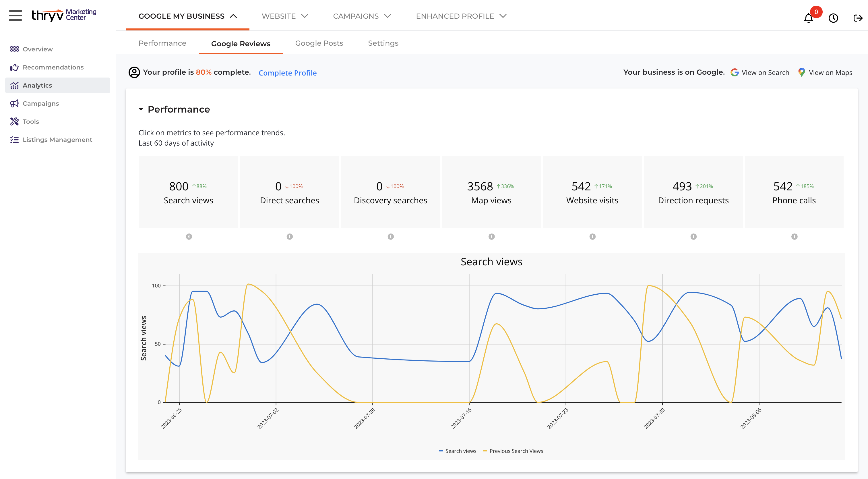
Task: Click info icon under Phone calls
Action: click(795, 237)
